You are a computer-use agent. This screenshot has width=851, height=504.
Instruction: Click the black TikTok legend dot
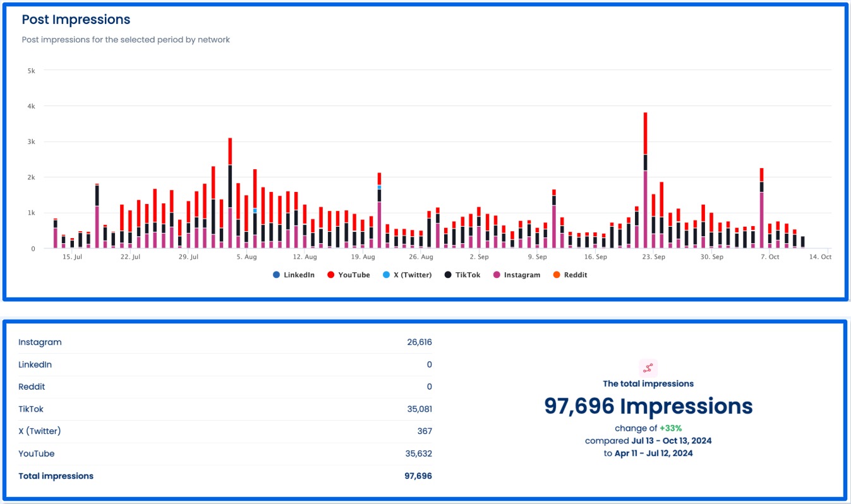coord(447,275)
